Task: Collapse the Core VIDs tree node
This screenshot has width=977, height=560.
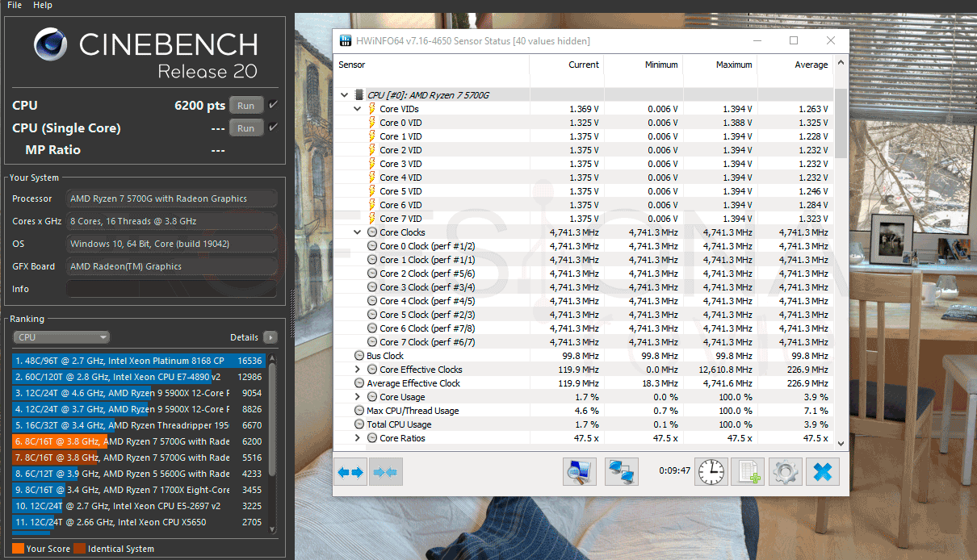Action: pyautogui.click(x=358, y=109)
